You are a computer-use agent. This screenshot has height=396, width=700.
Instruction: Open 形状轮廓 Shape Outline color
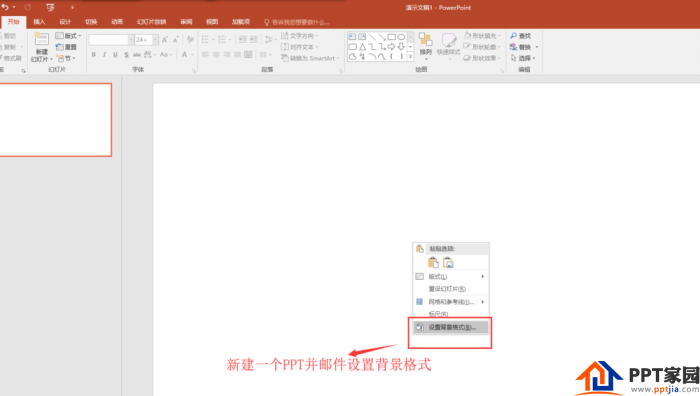483,47
